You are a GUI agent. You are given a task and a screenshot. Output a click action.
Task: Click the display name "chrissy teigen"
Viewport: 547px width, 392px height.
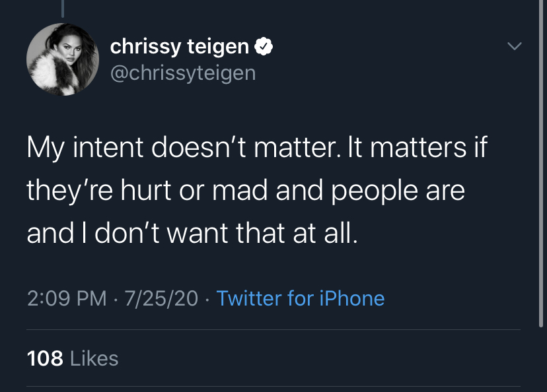(179, 47)
